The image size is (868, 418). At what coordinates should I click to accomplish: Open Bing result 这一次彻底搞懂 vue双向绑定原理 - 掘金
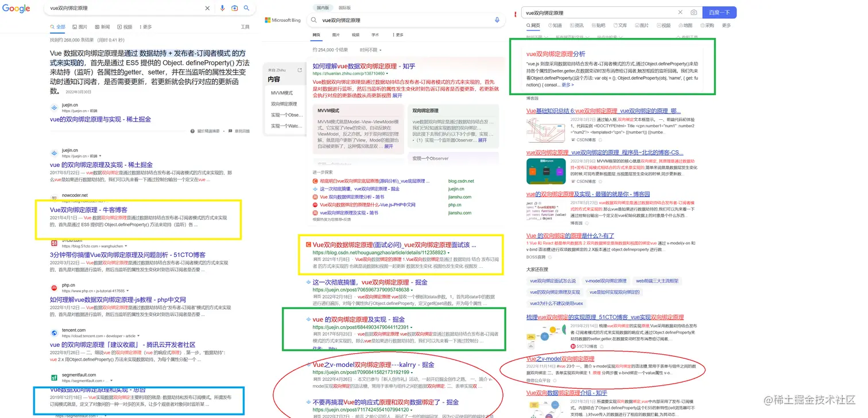370,282
